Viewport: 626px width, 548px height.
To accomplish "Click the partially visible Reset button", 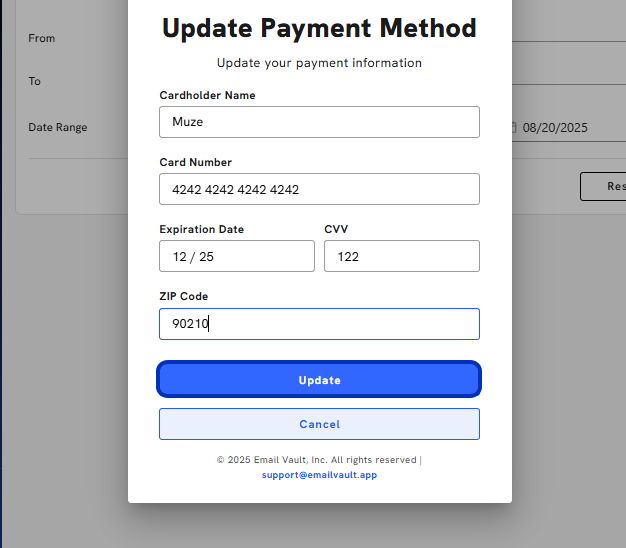I will pos(603,186).
